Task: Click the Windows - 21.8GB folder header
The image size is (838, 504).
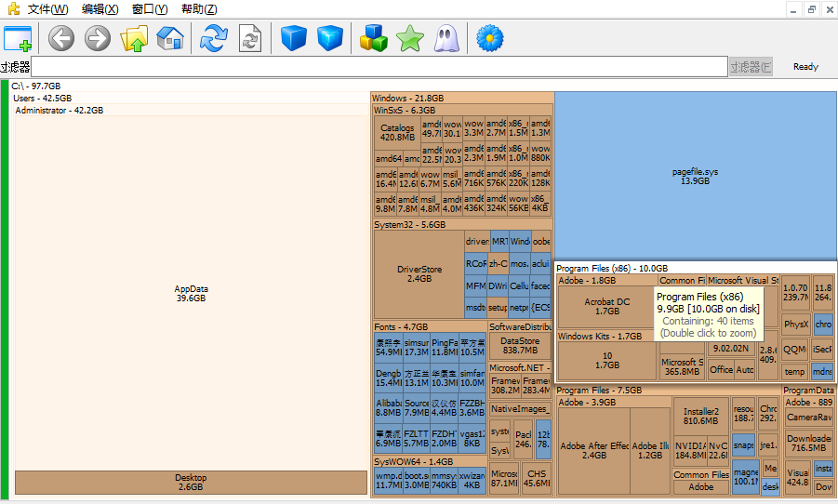Action: pos(407,98)
